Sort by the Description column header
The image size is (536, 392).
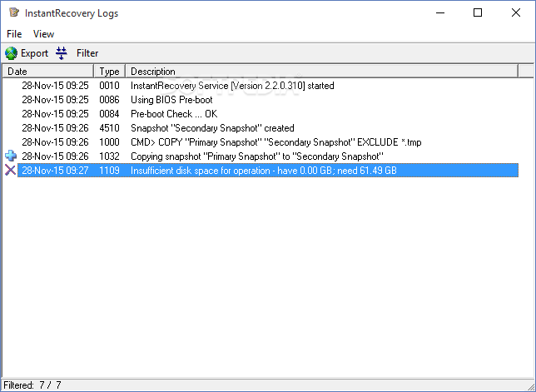coord(321,71)
